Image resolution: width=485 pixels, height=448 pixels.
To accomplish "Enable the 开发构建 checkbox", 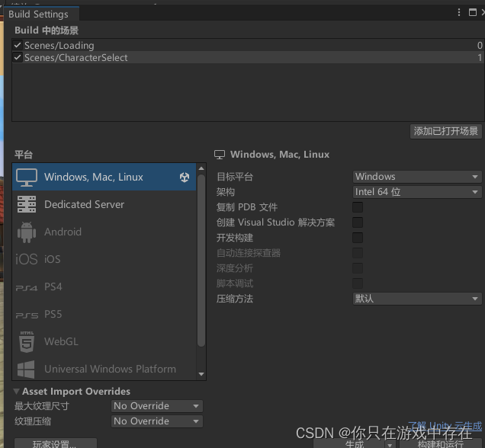I will click(358, 238).
